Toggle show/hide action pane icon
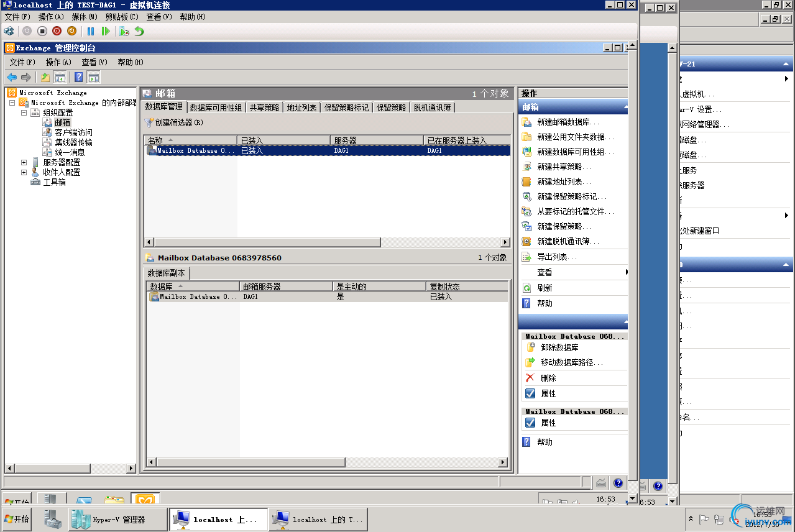The width and height of the screenshot is (795, 532). [94, 77]
